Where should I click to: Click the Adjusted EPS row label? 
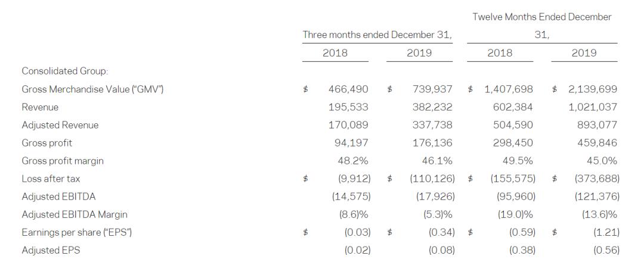(x=51, y=250)
